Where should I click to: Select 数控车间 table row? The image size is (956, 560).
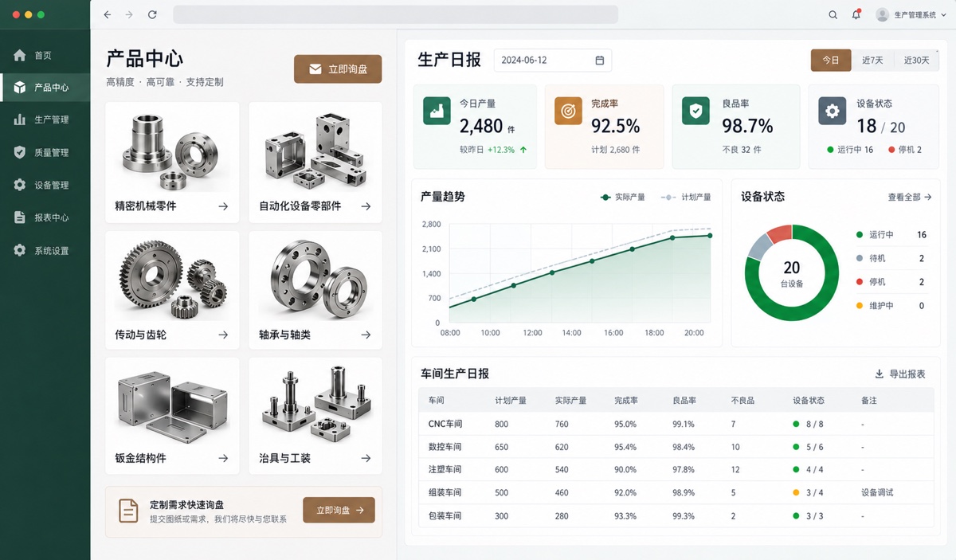tap(676, 447)
